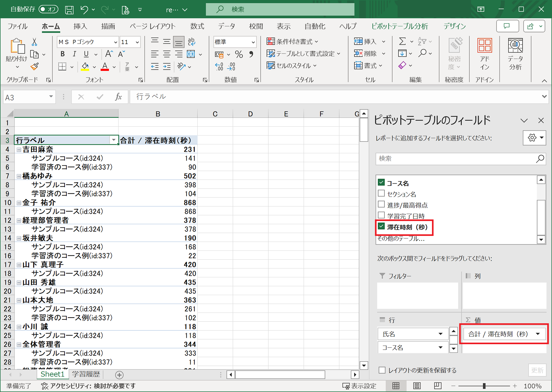Collapse the 橘あゆみ row group
This screenshot has width=552, height=392.
click(x=19, y=176)
